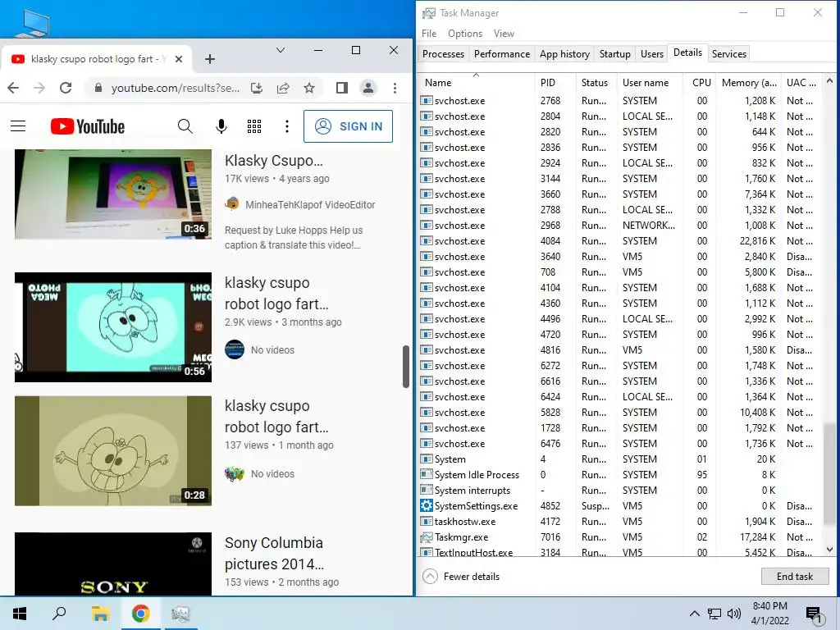
Task: Switch to App history tab
Action: [564, 53]
